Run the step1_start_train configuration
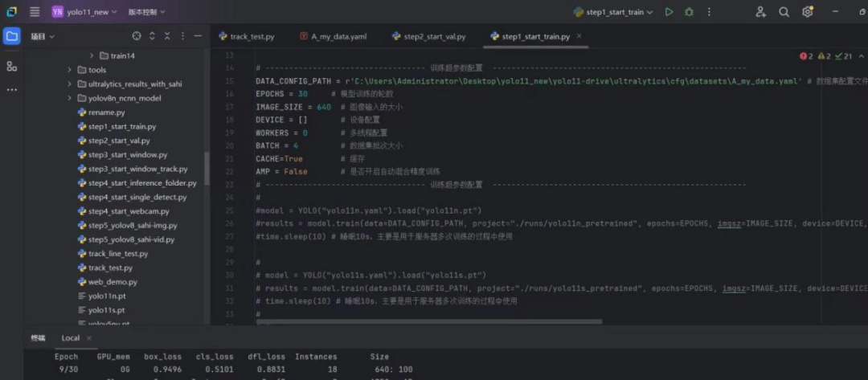Viewport: 868px width, 380px height. (669, 11)
